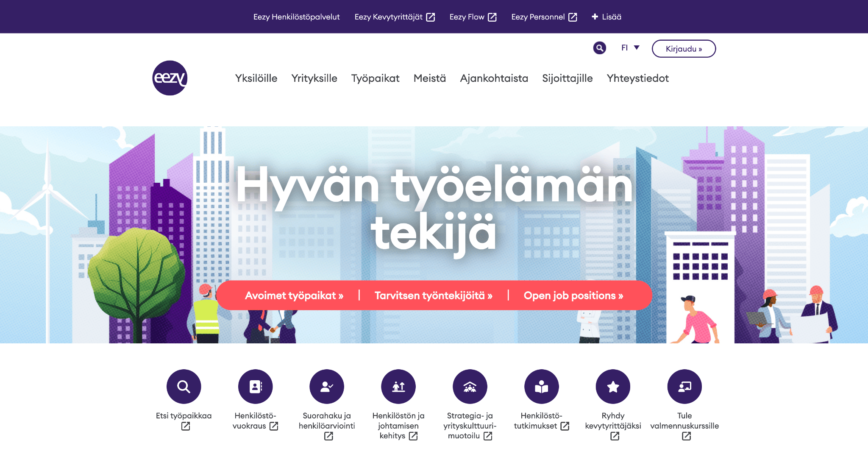Open Yhteystiedot in main navigation
Viewport: 868px width, 468px height.
637,78
